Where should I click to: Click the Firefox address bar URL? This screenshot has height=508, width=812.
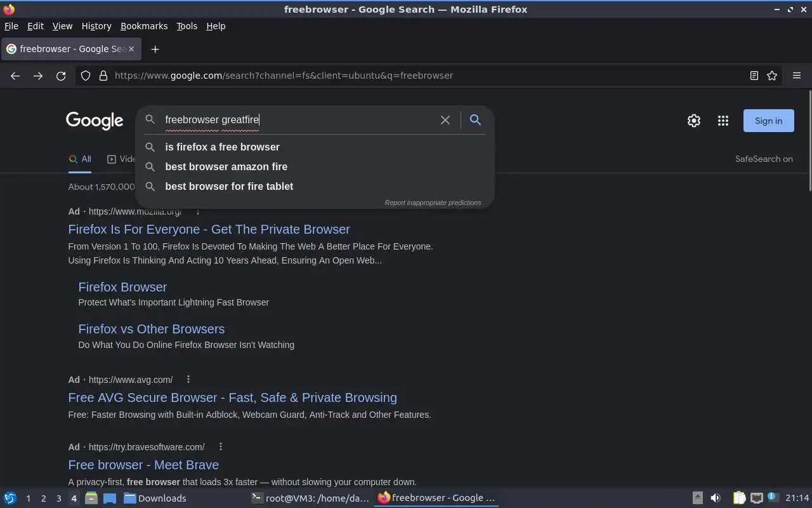click(284, 76)
